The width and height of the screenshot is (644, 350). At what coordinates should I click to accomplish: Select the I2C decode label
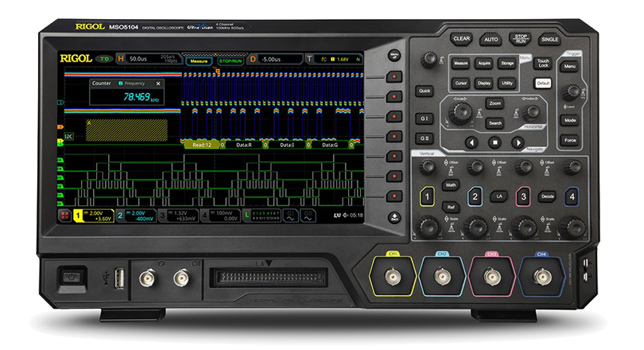(68, 136)
